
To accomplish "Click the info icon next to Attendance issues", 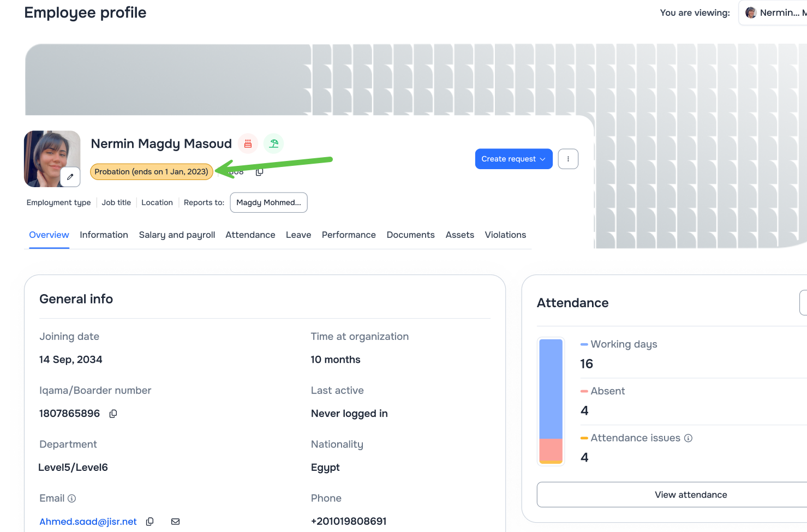I will (x=689, y=438).
